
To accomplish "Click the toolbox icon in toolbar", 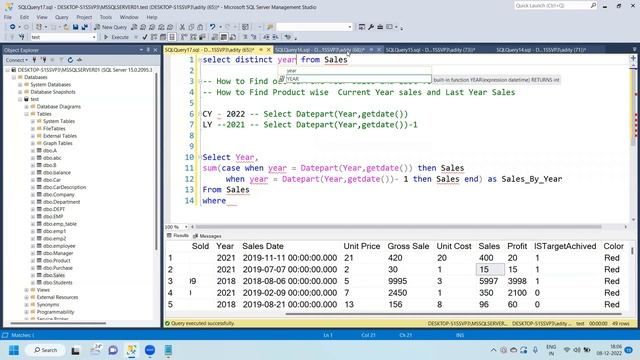I will point(380,27).
